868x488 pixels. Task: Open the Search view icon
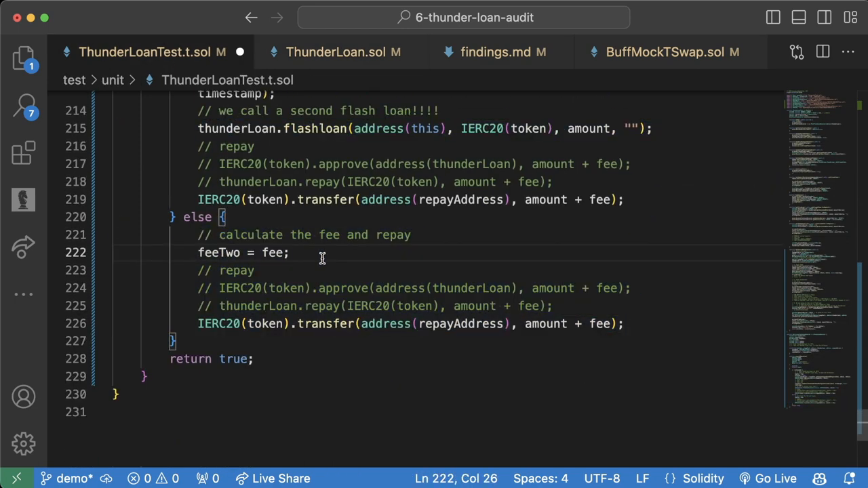24,106
